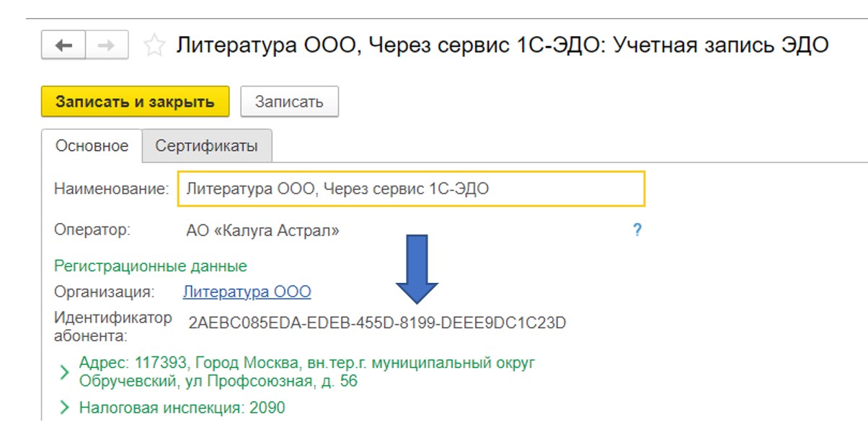Go back using the left arrow button
The width and height of the screenshot is (868, 443).
[x=63, y=45]
